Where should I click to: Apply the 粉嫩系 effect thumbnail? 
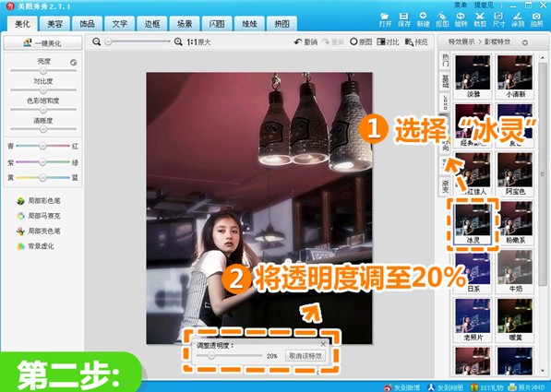tap(515, 222)
